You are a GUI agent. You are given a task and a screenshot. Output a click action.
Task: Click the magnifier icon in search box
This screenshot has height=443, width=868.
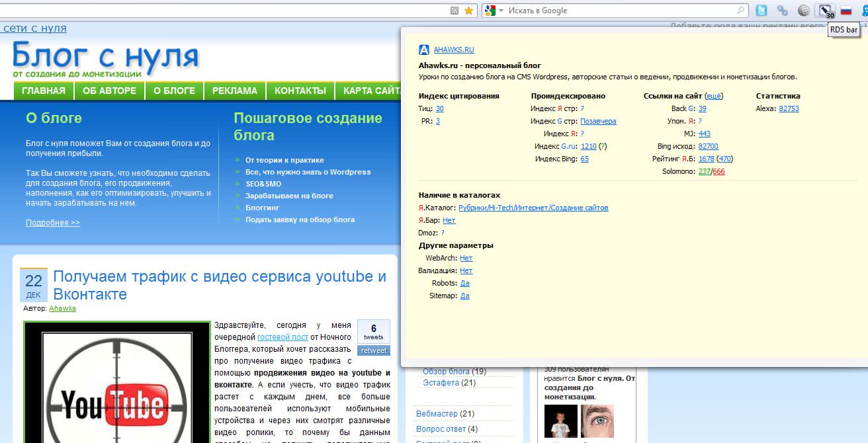tap(740, 11)
